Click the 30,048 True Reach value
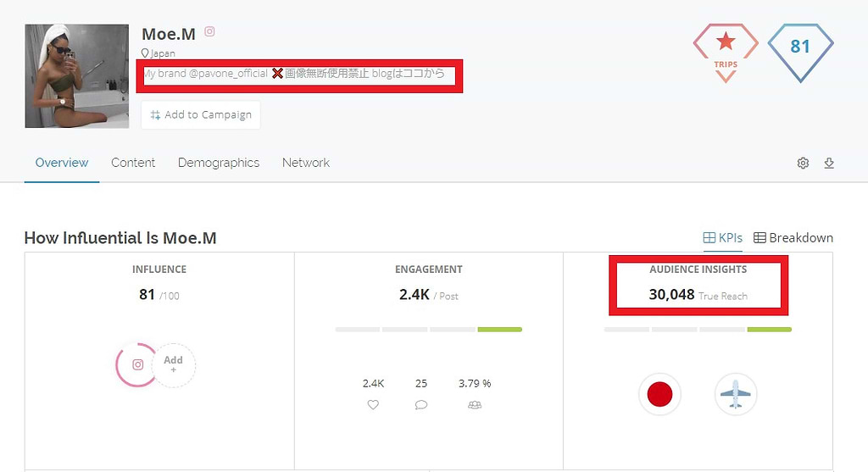 point(698,295)
